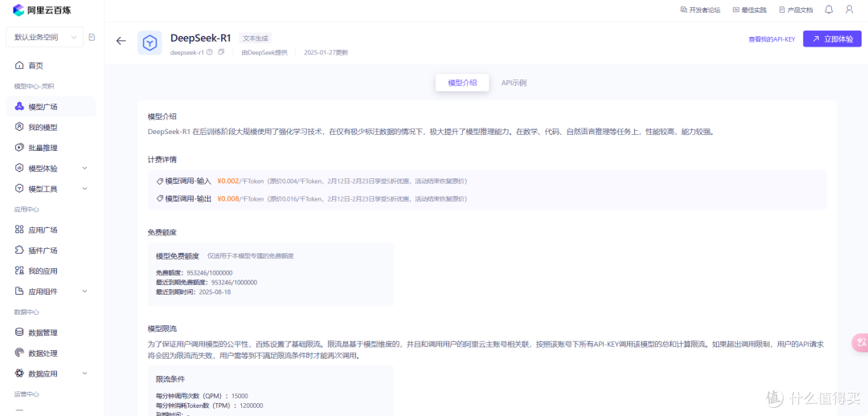Click the 批量推理 sidebar icon

[x=19, y=148]
